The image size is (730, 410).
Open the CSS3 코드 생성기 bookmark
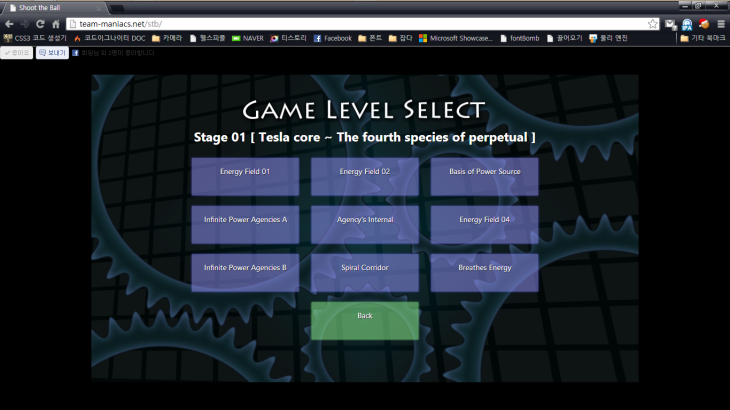coord(35,38)
